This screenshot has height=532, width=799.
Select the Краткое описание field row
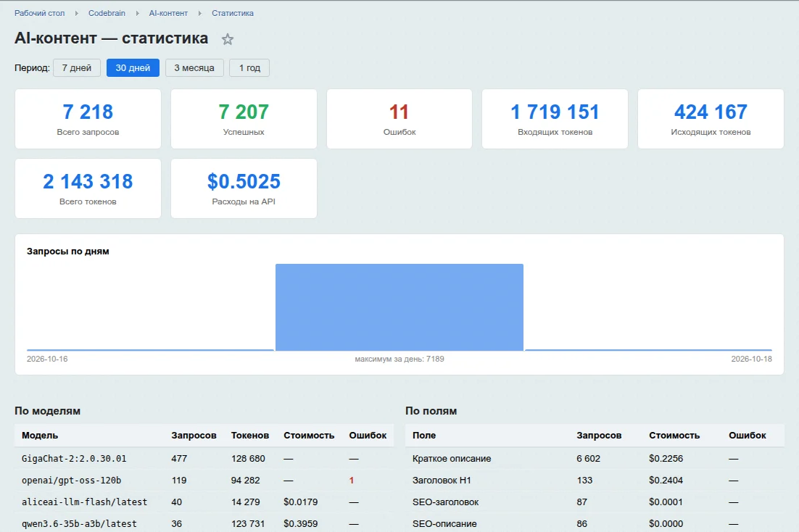tap(595, 459)
